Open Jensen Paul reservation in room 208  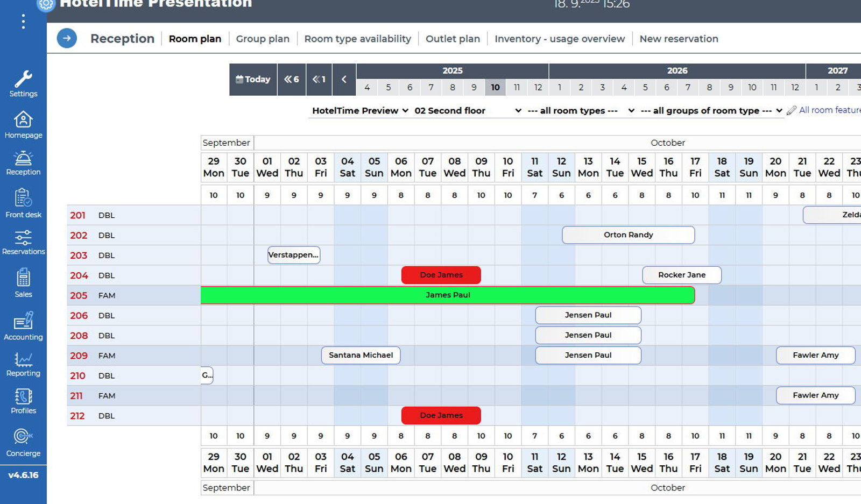(588, 335)
